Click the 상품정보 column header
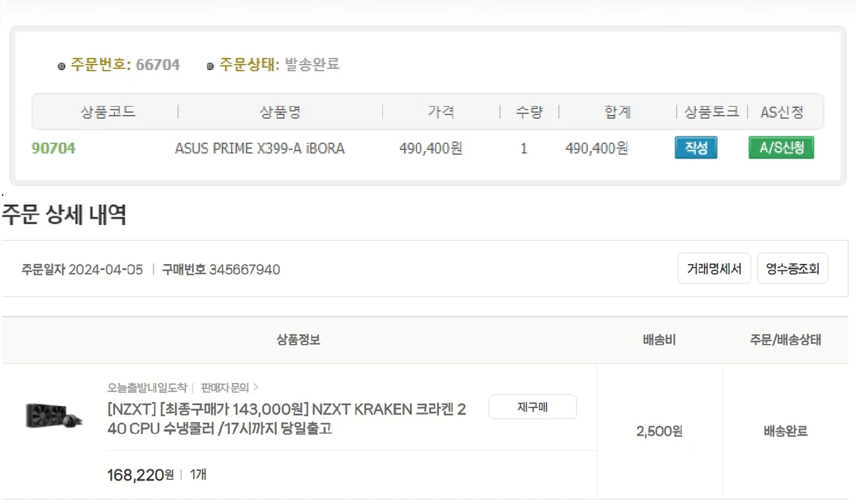Image resolution: width=856 pixels, height=504 pixels. point(298,340)
